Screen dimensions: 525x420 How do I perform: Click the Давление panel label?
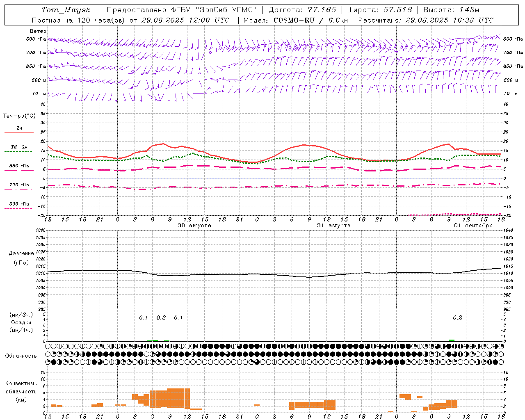point(21,253)
